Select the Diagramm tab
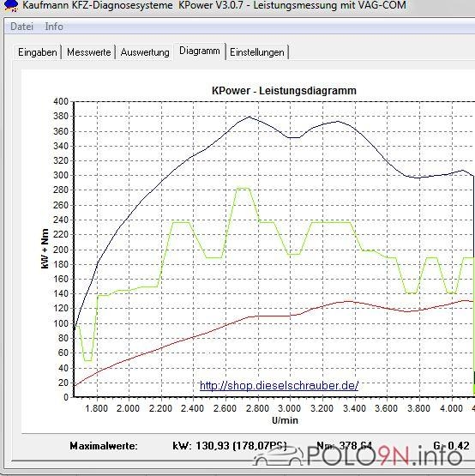The image size is (475, 476). (x=200, y=51)
